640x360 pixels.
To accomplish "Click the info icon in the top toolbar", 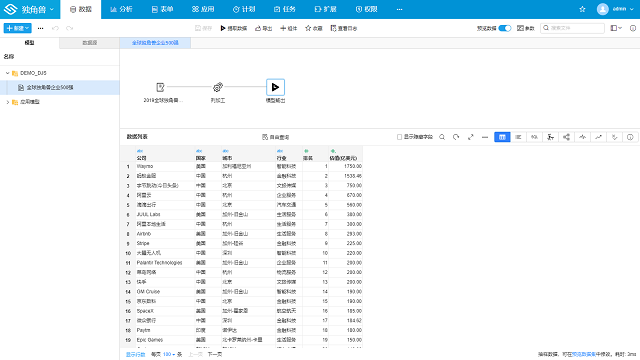I will click(633, 28).
